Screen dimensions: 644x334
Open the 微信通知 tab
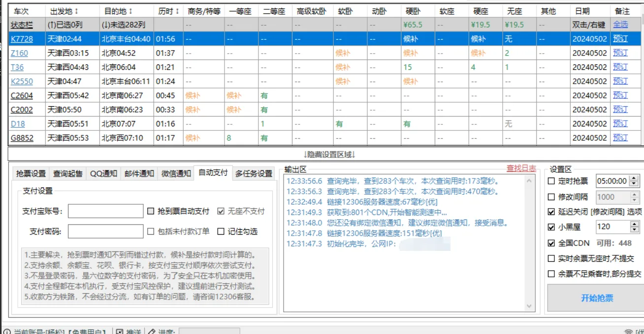click(176, 173)
